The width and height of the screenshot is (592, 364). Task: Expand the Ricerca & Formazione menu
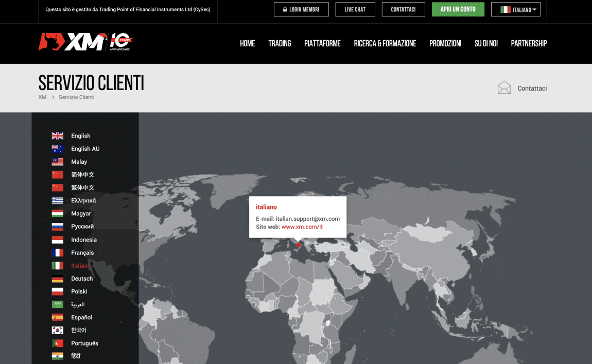[385, 44]
